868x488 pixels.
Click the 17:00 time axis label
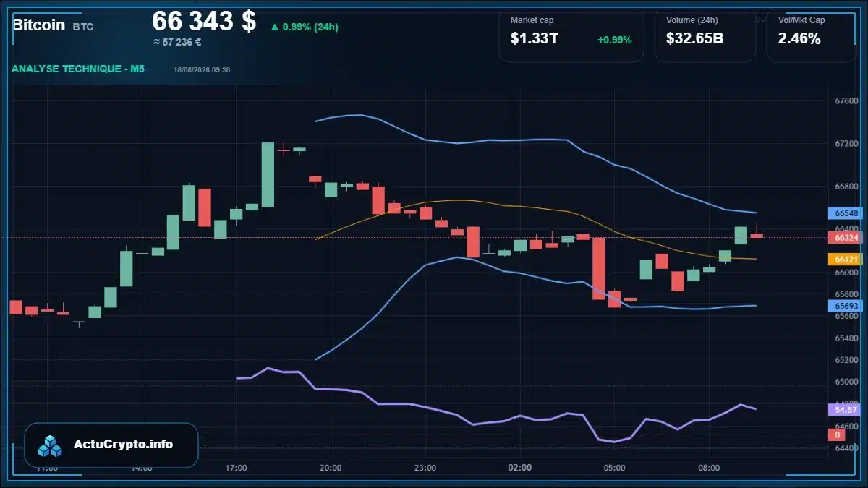pyautogui.click(x=237, y=468)
